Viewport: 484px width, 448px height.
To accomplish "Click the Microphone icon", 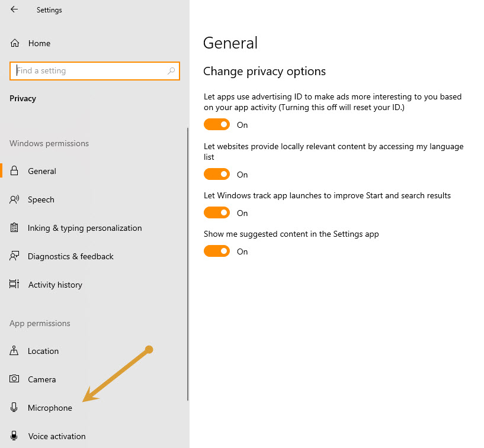I will [x=14, y=407].
